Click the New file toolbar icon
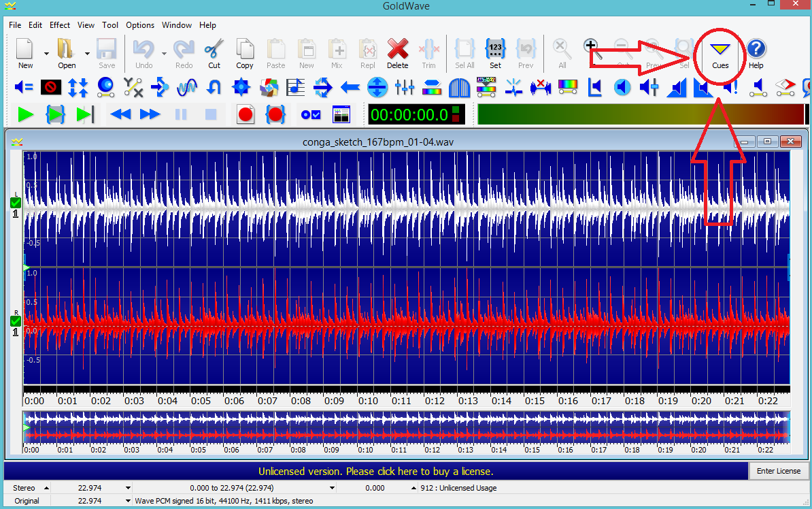 pos(25,53)
